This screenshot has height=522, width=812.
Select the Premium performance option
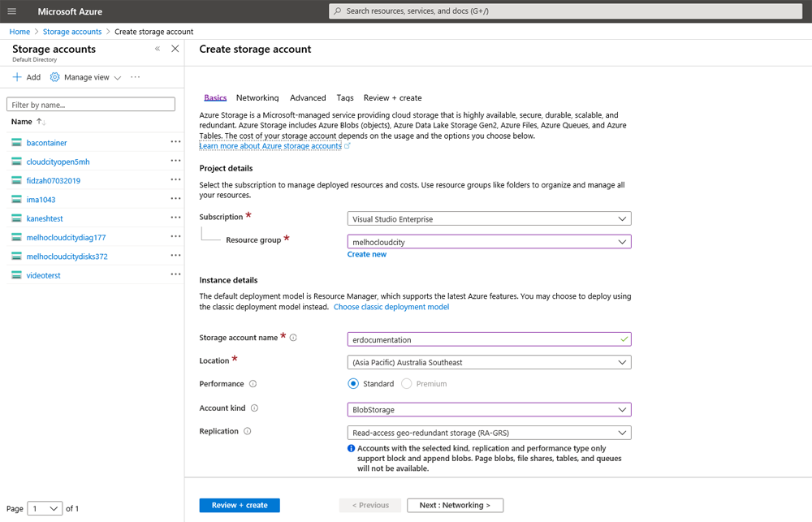pos(407,384)
